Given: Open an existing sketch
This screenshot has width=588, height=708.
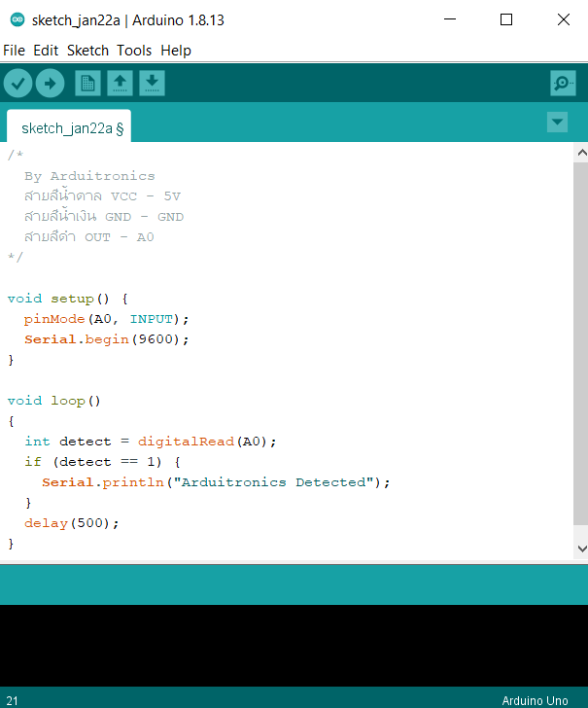Looking at the screenshot, I should tap(121, 83).
